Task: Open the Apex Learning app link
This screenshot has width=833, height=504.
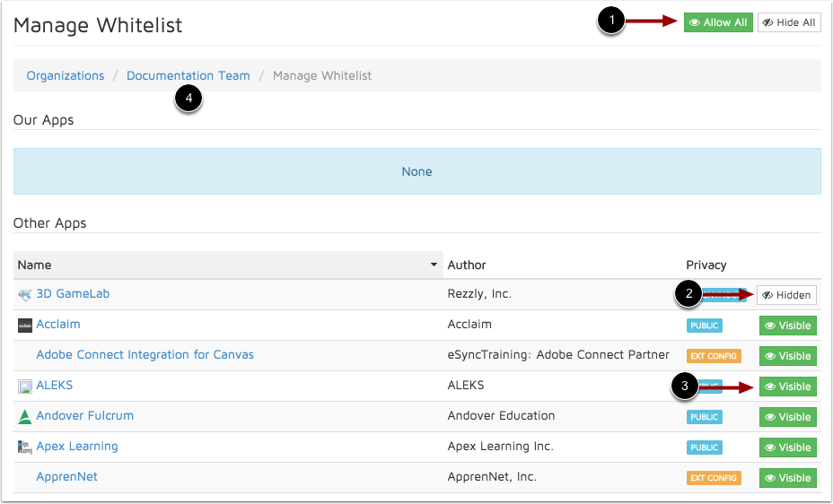Action: (x=77, y=447)
